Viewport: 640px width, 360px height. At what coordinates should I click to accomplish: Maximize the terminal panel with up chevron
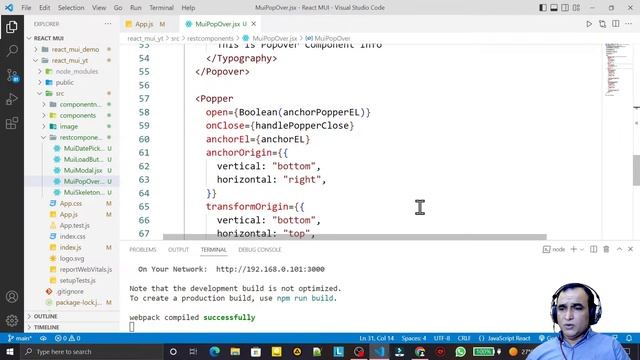[619, 249]
